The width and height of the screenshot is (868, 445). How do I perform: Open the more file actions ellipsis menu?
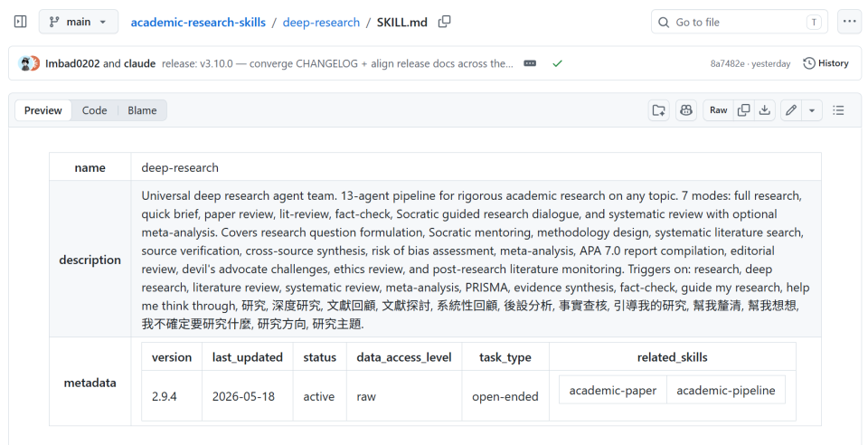[849, 22]
